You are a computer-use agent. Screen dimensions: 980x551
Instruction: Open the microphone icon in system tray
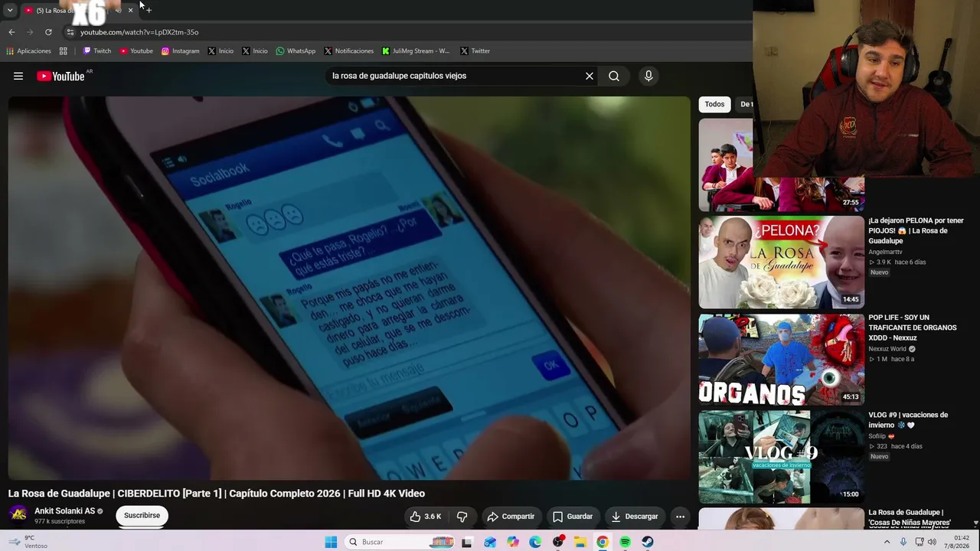tap(903, 542)
